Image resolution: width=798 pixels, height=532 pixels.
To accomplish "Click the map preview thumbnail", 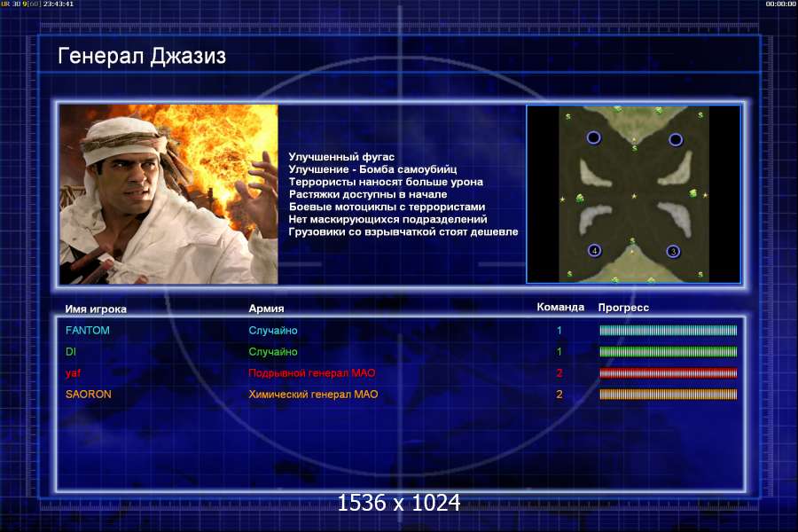I will tap(634, 194).
